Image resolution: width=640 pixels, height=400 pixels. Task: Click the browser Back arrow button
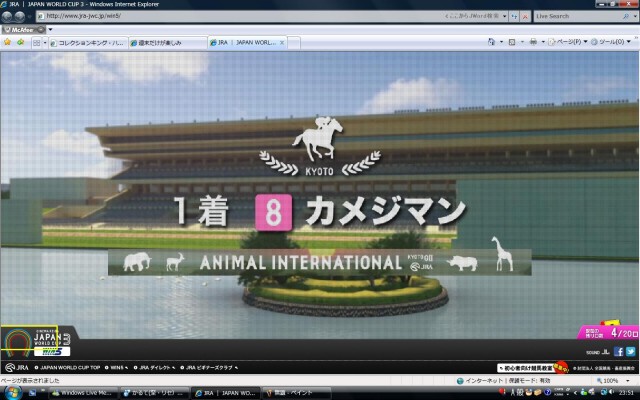7,17
